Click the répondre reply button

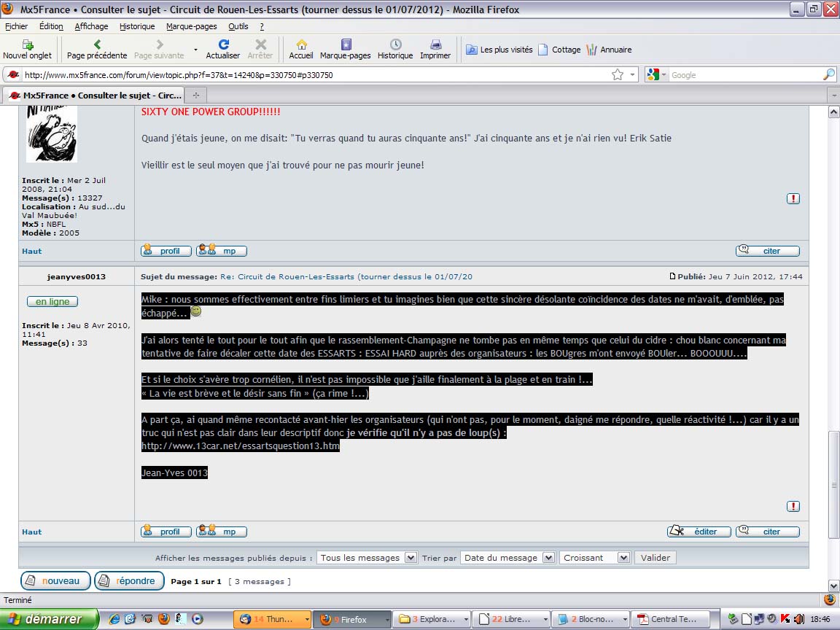(x=129, y=580)
